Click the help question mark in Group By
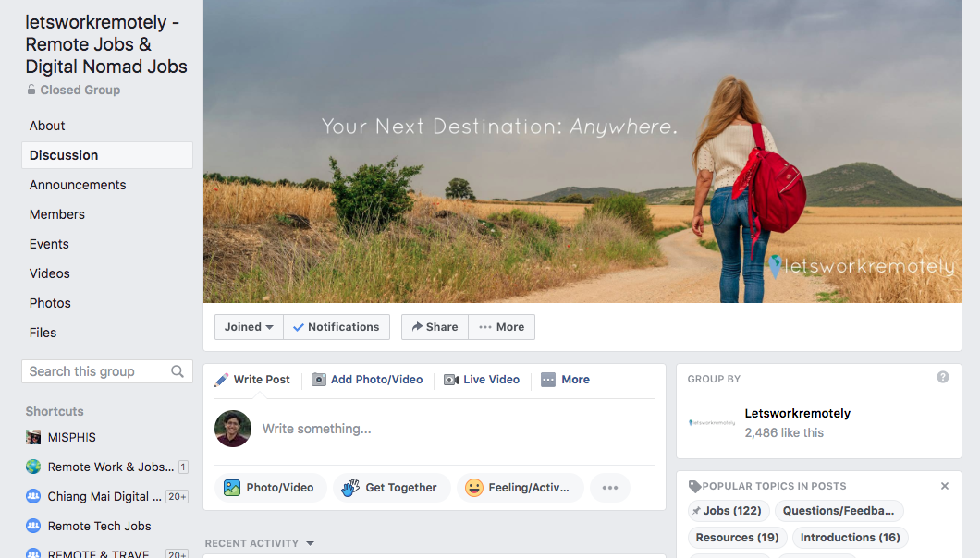The height and width of the screenshot is (558, 980). click(x=942, y=377)
